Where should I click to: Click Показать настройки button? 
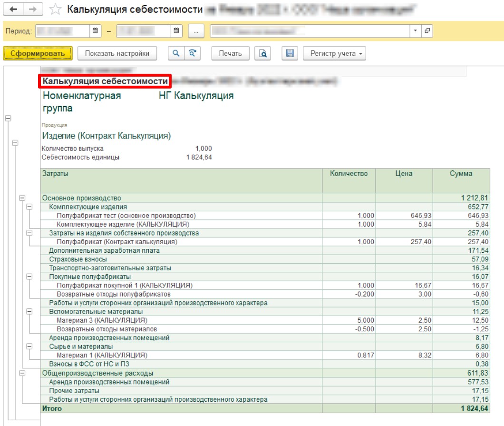[117, 53]
